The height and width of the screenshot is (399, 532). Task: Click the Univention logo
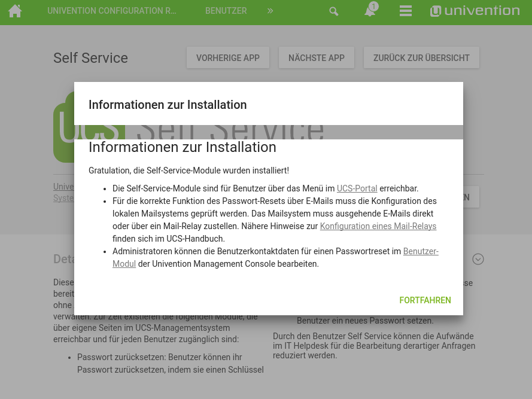475,11
